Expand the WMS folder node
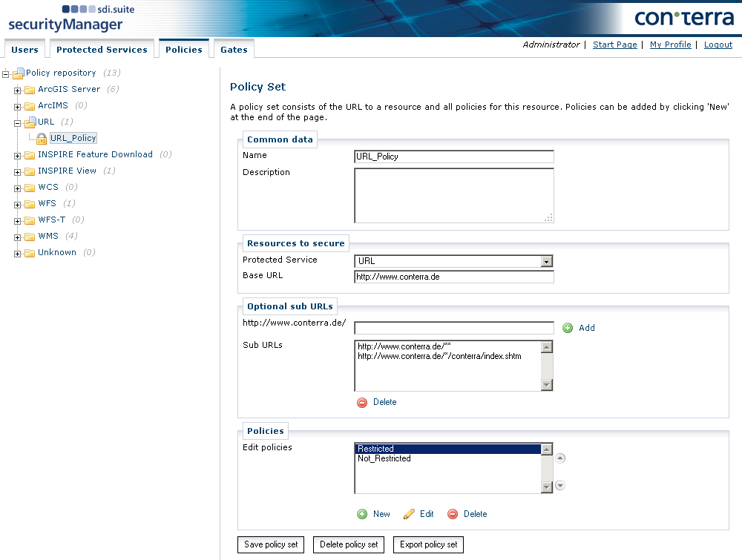This screenshot has width=742, height=560. click(18, 237)
